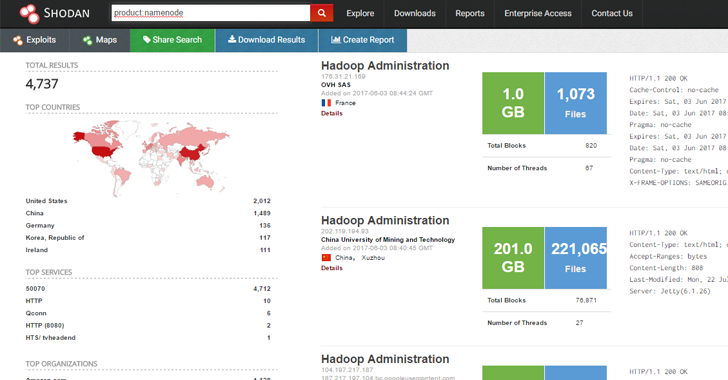Click the China flag icon
Image resolution: width=728 pixels, height=380 pixels.
pos(326,257)
